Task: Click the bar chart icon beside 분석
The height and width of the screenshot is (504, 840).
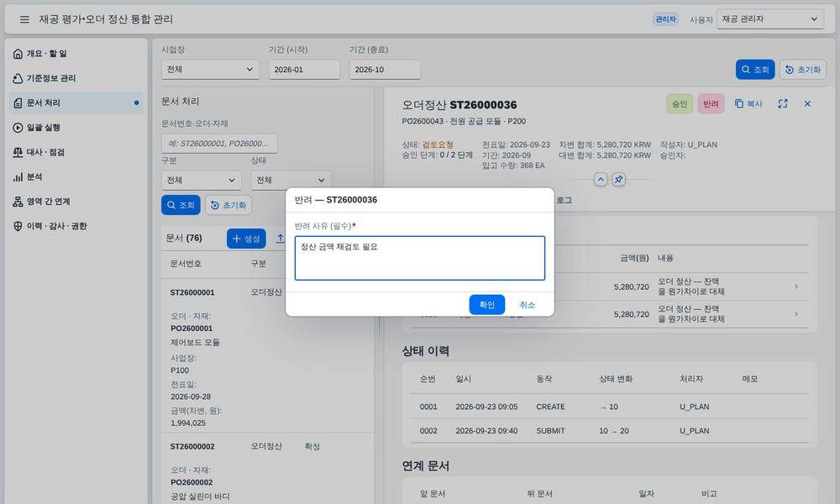Action: click(x=18, y=176)
